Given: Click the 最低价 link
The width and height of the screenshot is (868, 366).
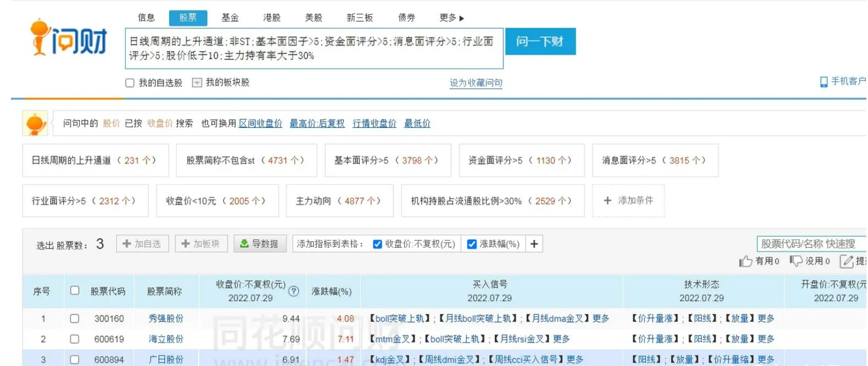Looking at the screenshot, I should pos(417,123).
